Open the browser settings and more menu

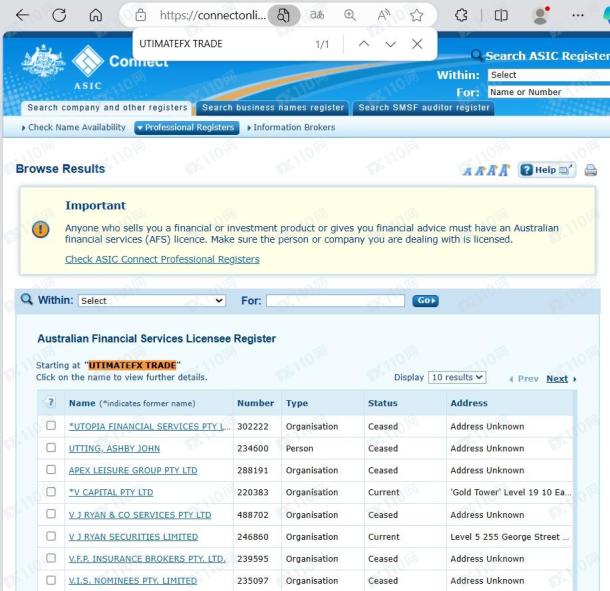(578, 15)
